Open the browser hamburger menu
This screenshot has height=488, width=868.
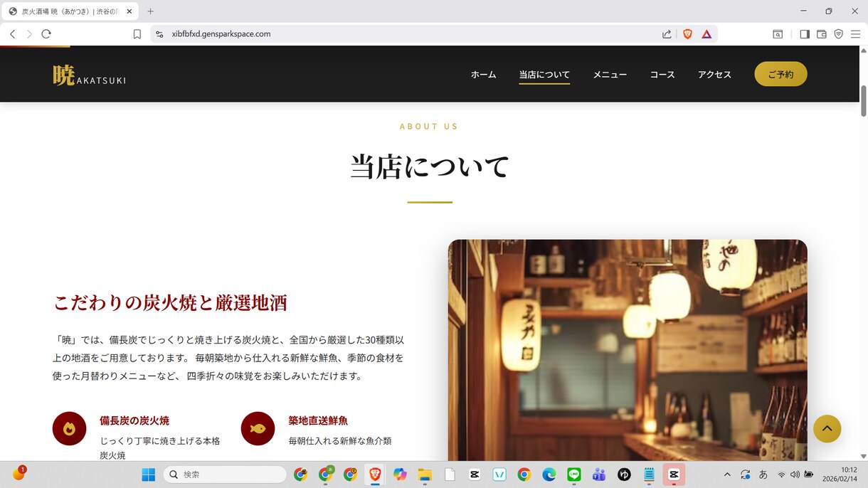[855, 33]
